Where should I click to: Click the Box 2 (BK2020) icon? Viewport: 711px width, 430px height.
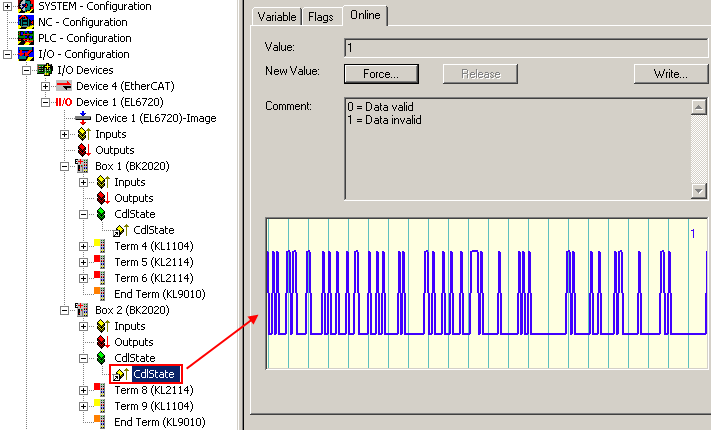pyautogui.click(x=82, y=310)
